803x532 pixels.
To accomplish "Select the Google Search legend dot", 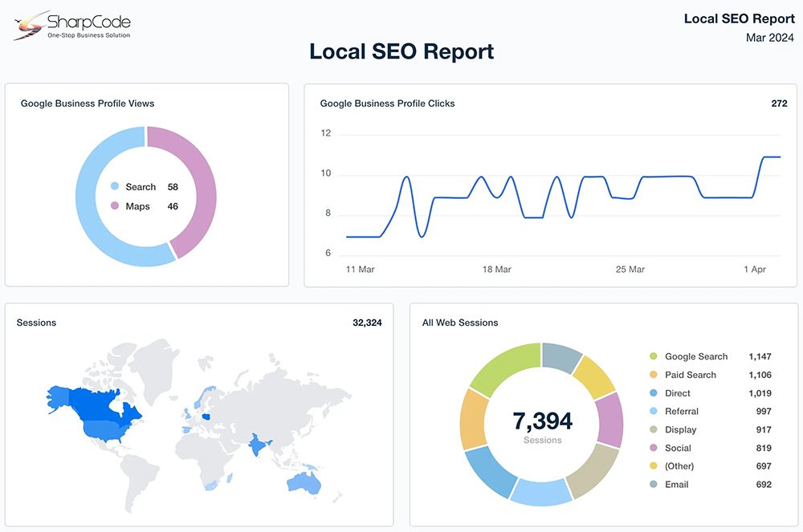I will click(654, 357).
